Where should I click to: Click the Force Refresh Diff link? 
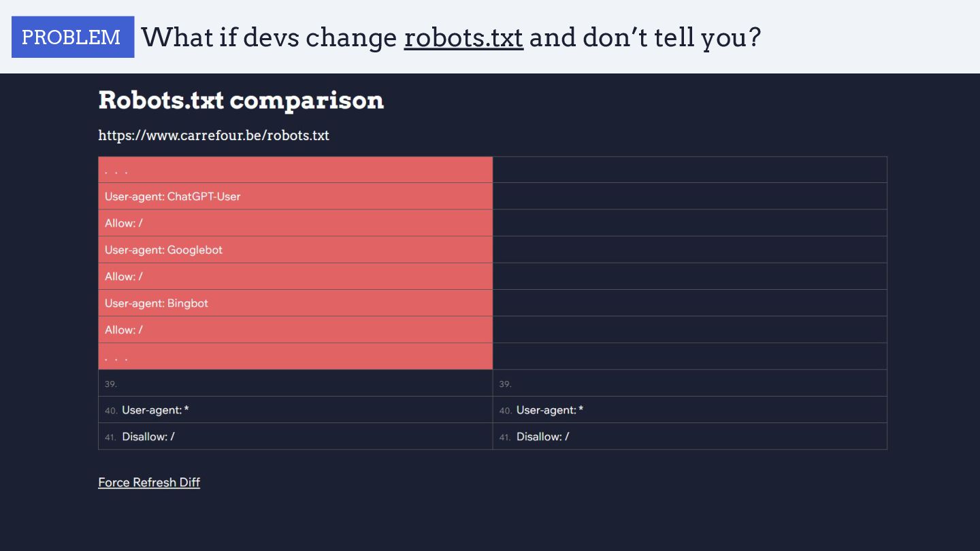[149, 482]
